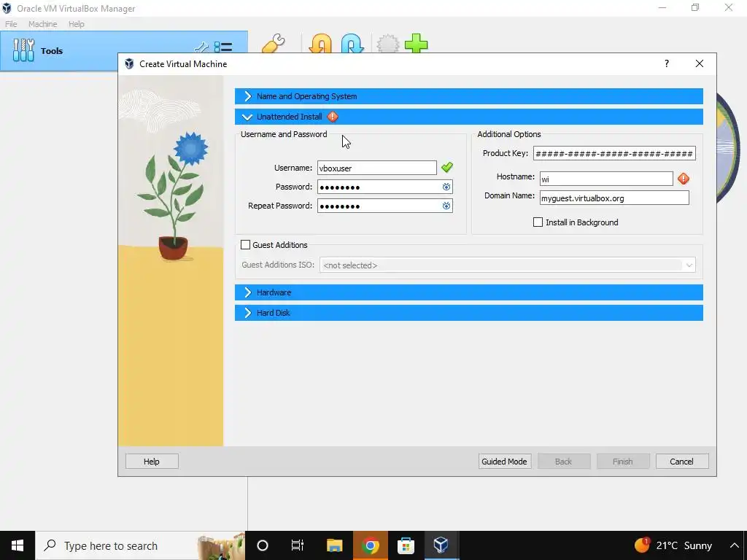Click the 'Additional Options' group label
This screenshot has width=747, height=560.
tap(508, 134)
